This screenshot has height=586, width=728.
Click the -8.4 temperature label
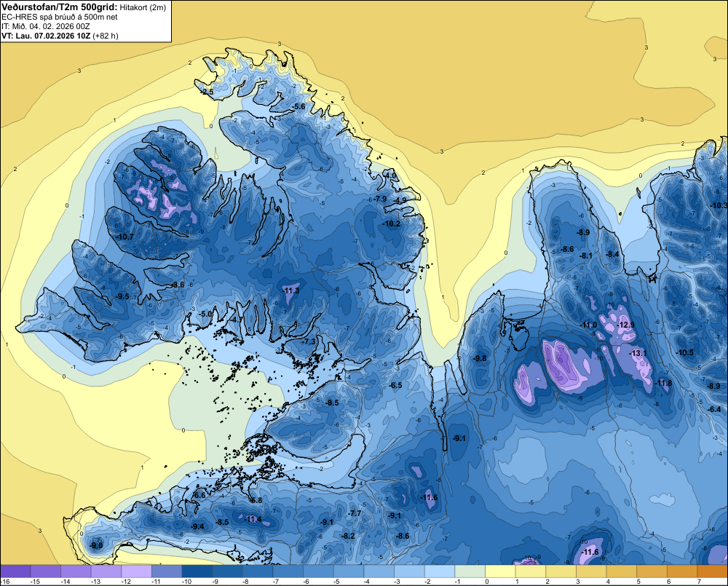tap(613, 255)
